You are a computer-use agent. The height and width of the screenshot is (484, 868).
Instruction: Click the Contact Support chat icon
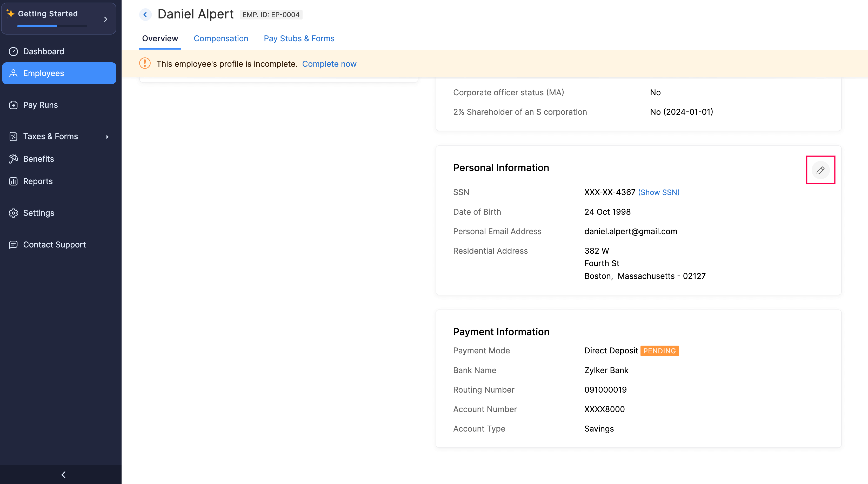tap(13, 245)
